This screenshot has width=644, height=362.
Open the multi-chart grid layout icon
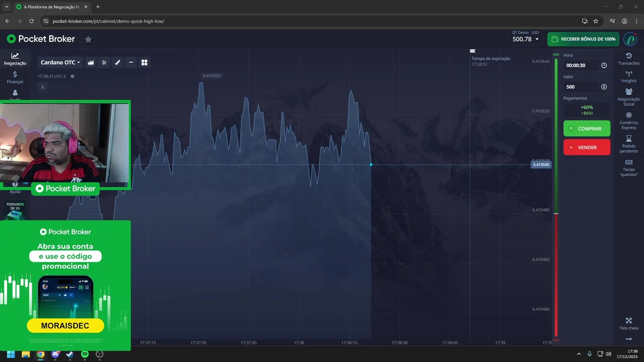click(x=144, y=62)
